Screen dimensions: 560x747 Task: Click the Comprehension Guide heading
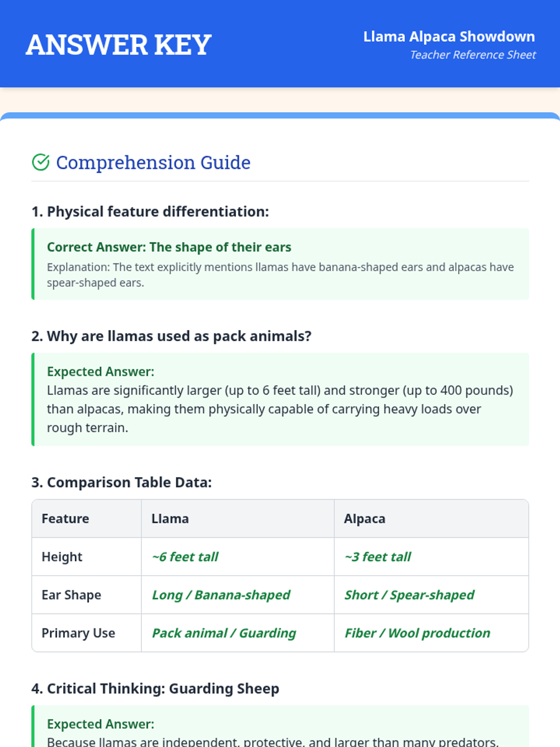tap(153, 162)
